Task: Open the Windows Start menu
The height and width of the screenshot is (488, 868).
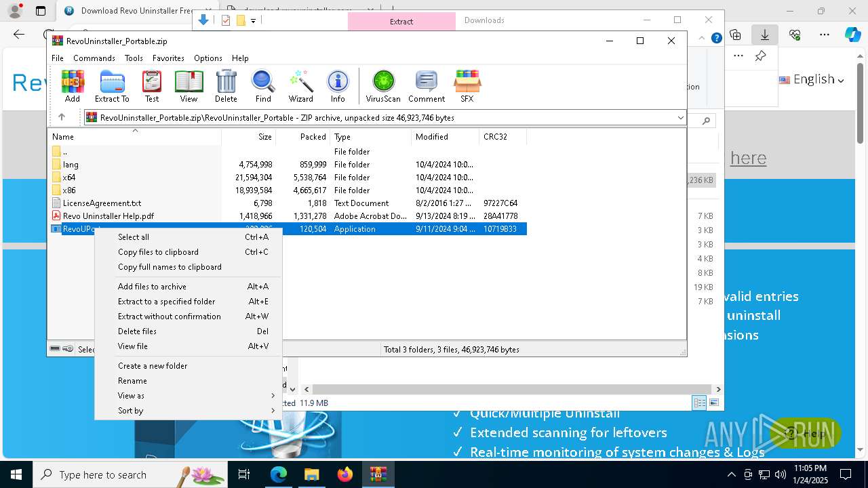Action: click(x=16, y=474)
